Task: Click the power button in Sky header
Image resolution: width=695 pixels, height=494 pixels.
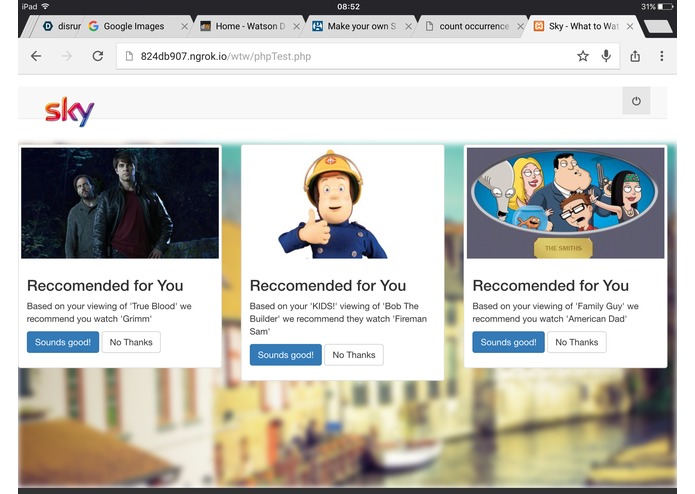Action: (x=636, y=101)
